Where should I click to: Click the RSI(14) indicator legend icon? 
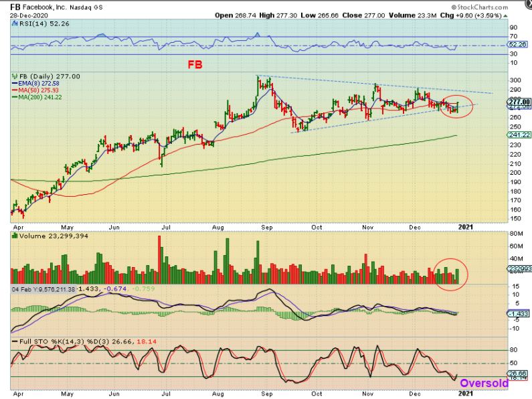coord(15,23)
